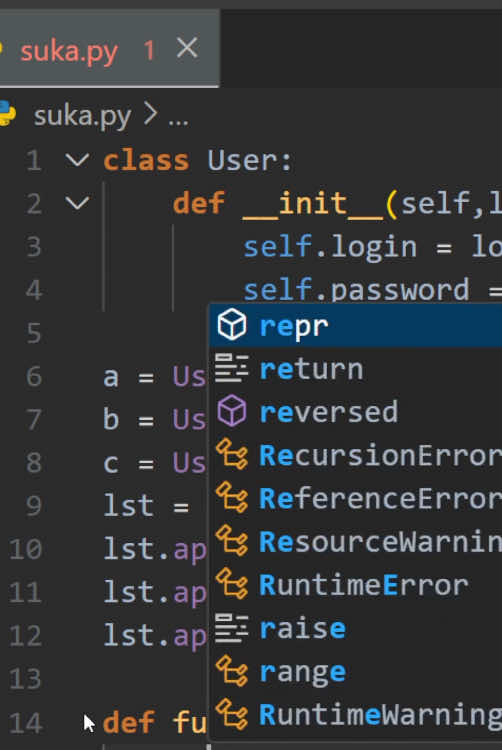Click the raise keyword snippet icon
The width and height of the screenshot is (502, 750).
[231, 628]
